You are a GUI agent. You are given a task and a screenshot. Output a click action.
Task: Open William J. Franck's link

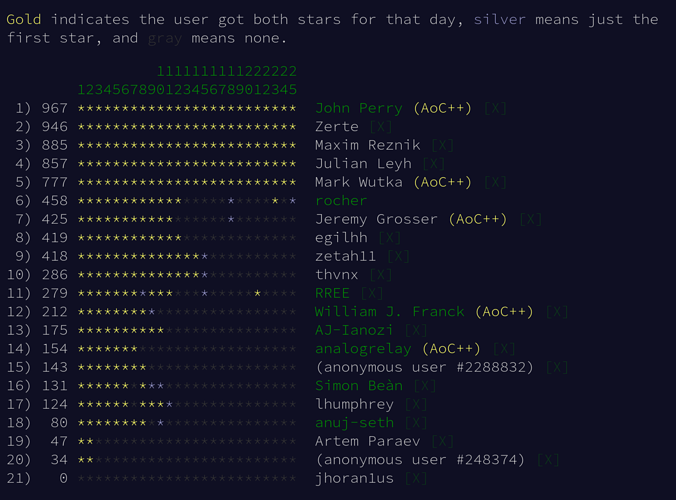390,312
